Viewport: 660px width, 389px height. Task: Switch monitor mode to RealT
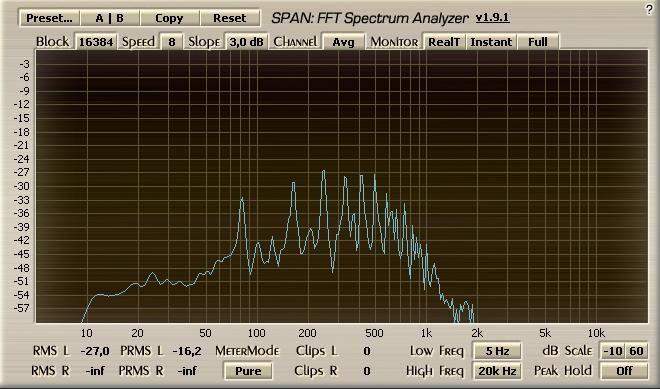(x=444, y=42)
